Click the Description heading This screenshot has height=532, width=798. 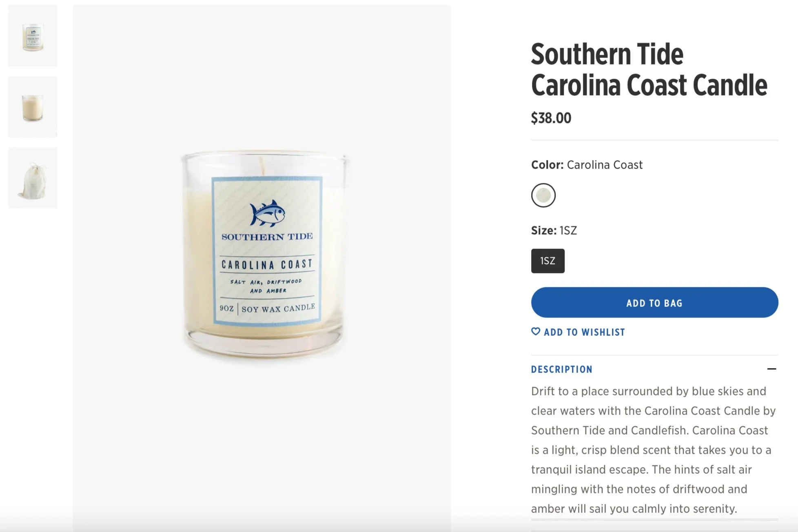pos(562,369)
